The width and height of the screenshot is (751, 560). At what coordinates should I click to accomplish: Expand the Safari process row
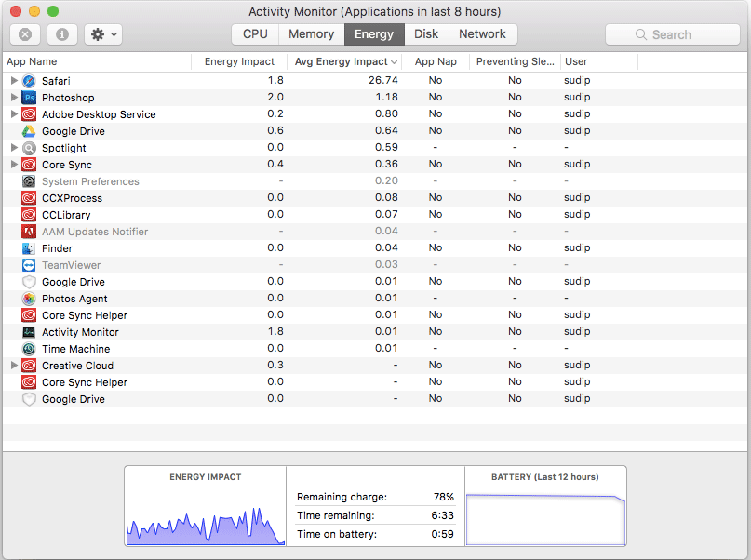[14, 80]
